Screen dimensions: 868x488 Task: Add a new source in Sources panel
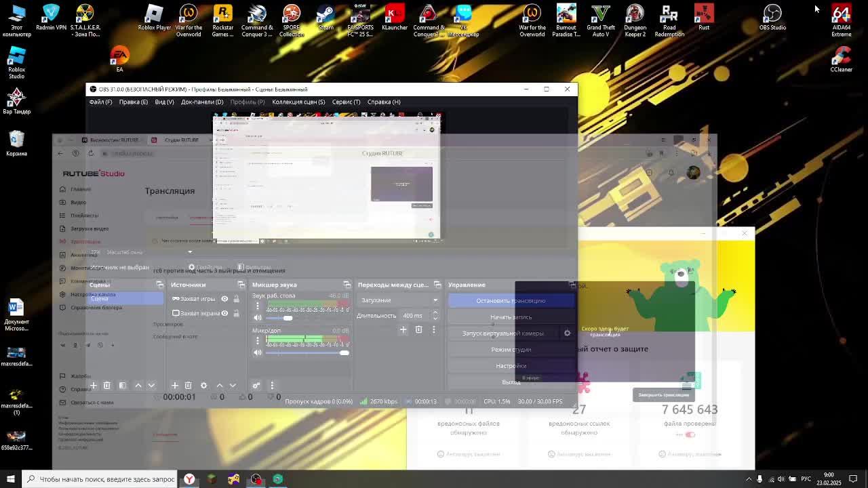pos(175,385)
